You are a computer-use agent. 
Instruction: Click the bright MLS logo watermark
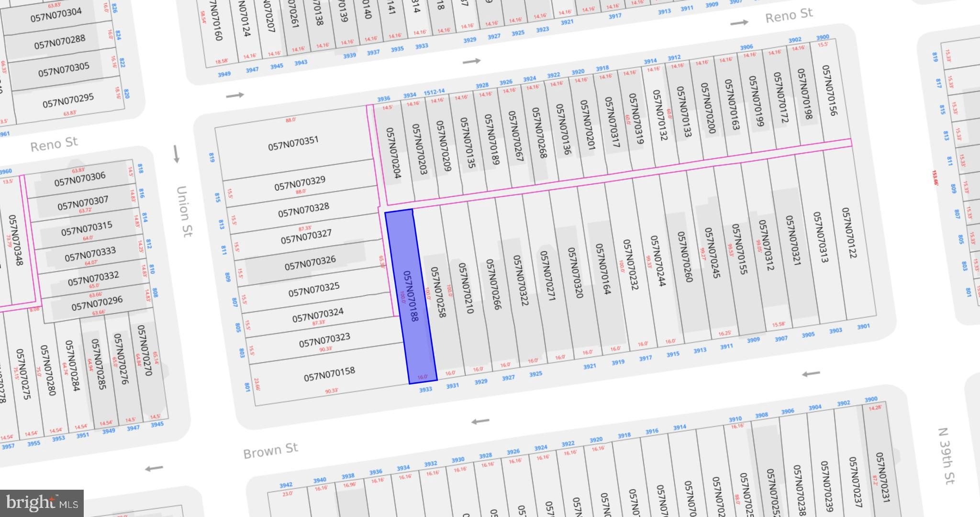(42, 503)
